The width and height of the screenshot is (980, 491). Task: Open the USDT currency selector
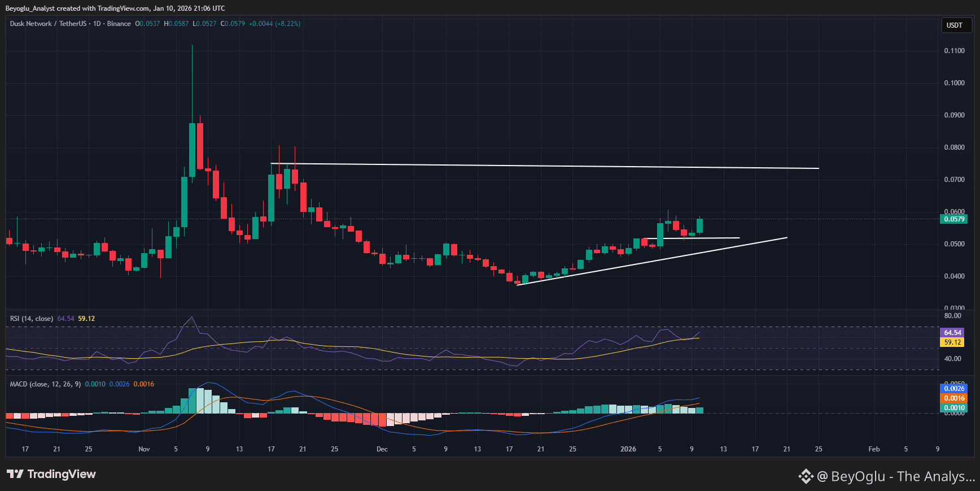955,25
